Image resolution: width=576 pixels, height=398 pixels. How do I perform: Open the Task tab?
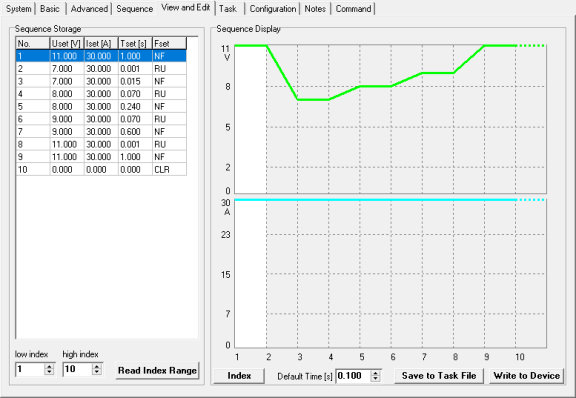click(228, 9)
